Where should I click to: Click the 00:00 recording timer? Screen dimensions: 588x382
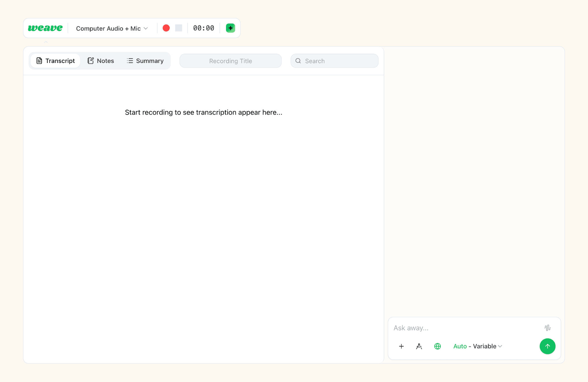tap(204, 28)
